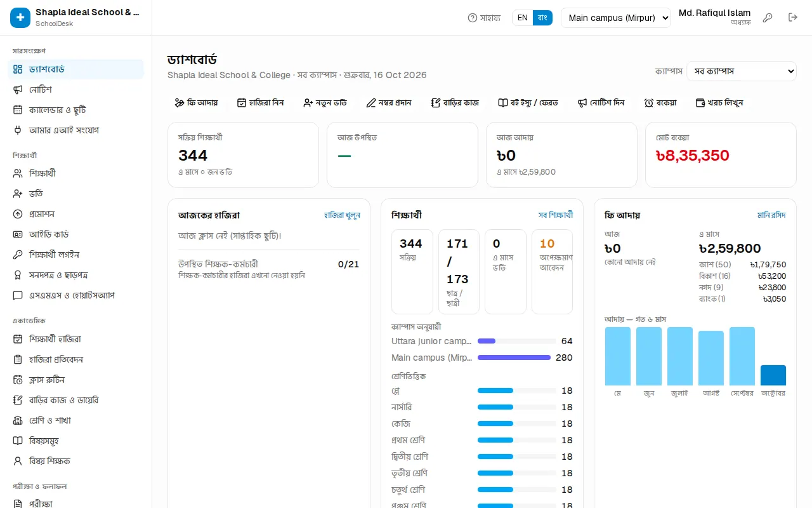
Task: Click the SchoolDesk plus logo icon
Action: pyautogui.click(x=20, y=18)
